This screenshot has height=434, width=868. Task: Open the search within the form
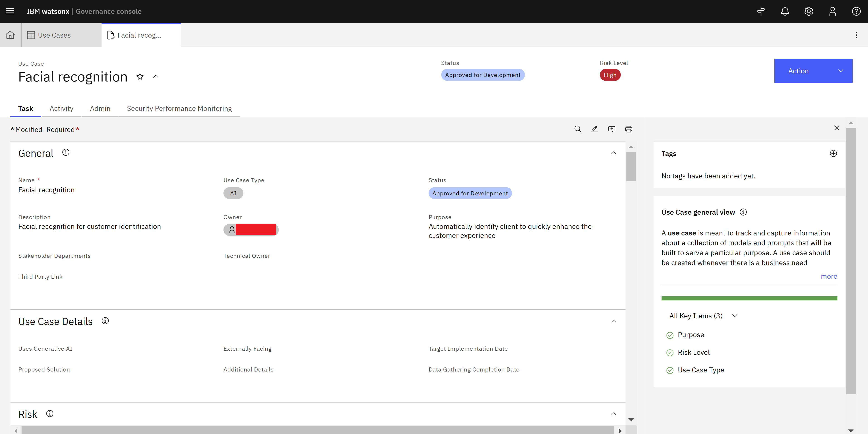577,129
